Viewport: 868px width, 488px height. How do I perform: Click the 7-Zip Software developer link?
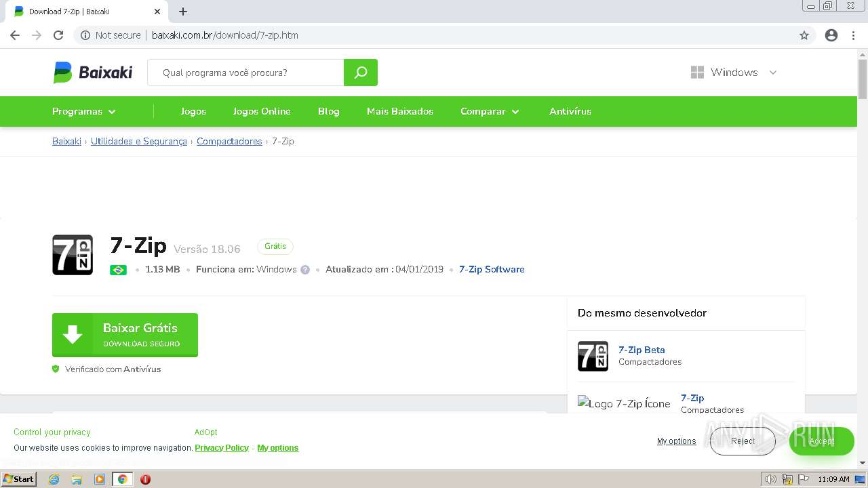click(x=492, y=269)
